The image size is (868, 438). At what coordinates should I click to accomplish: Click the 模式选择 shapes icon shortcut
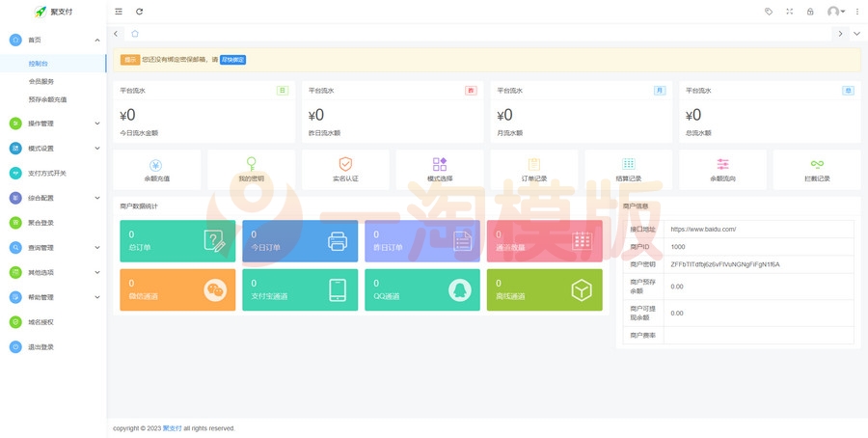coord(440,164)
